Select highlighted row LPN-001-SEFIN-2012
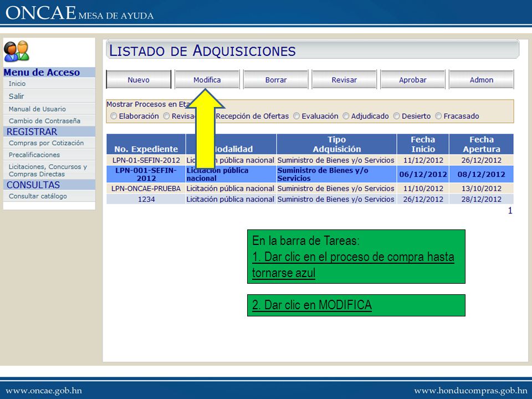 pyautogui.click(x=310, y=174)
